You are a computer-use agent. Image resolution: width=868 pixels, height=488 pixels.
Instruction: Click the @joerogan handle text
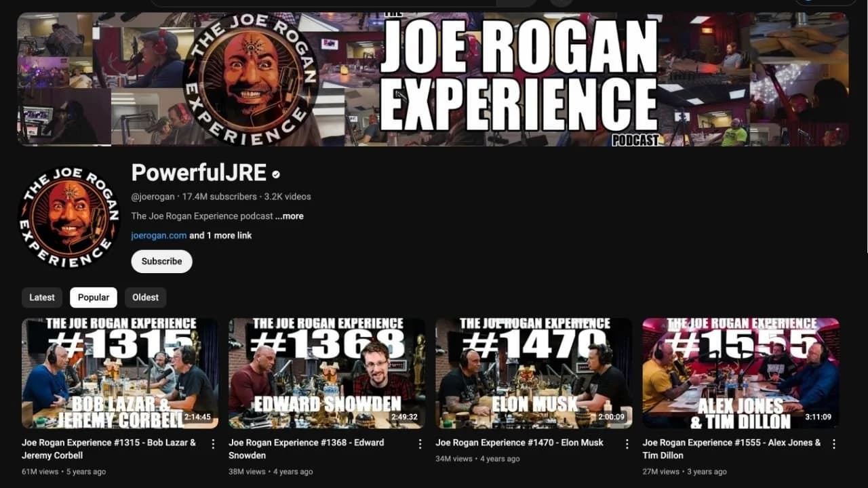[x=153, y=197]
